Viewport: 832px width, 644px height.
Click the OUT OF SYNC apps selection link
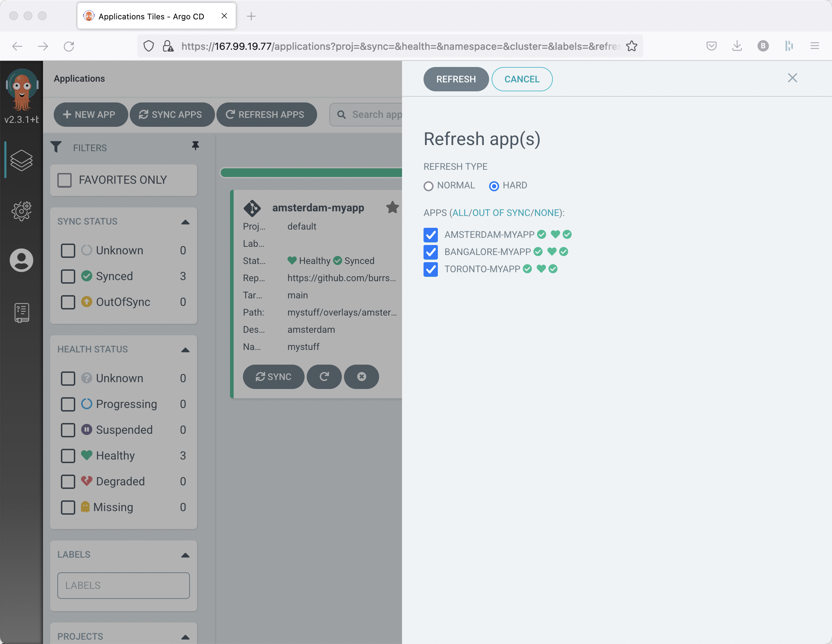(501, 213)
